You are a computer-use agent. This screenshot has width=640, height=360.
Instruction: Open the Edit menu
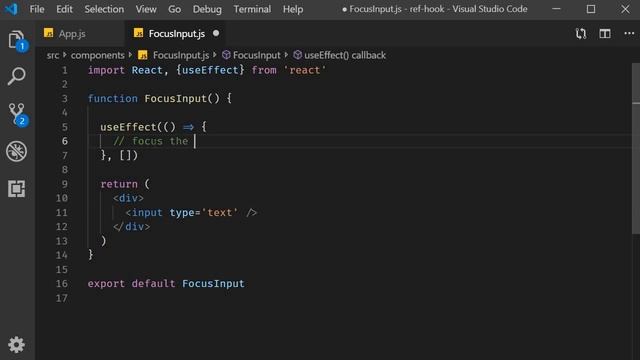click(64, 9)
